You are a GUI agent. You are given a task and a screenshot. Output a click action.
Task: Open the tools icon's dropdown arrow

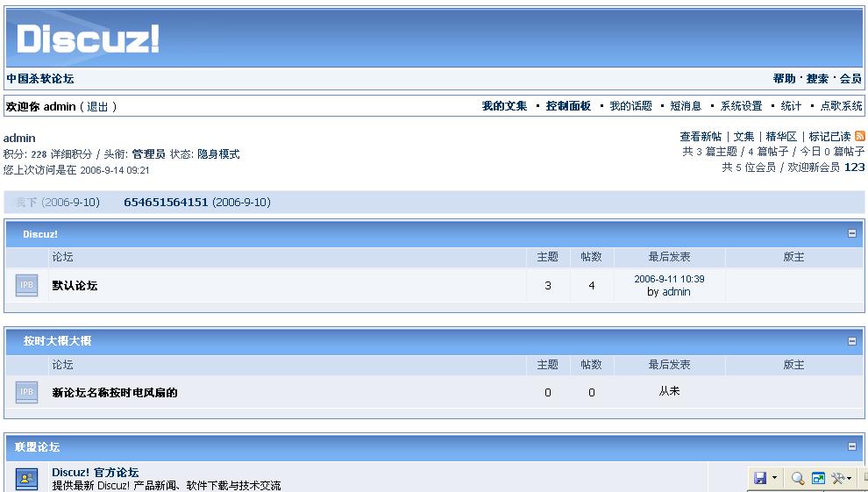point(850,479)
